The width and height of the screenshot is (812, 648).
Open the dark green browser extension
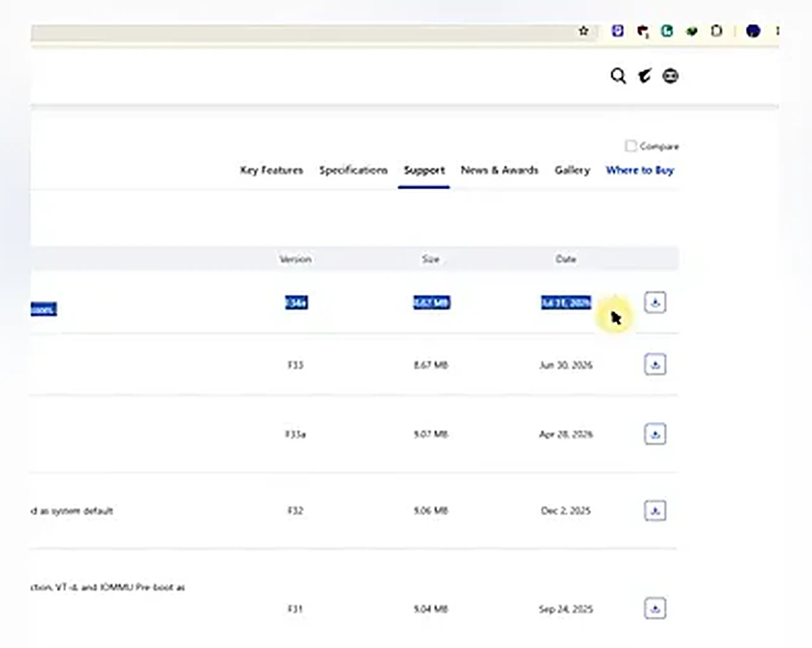click(x=691, y=30)
